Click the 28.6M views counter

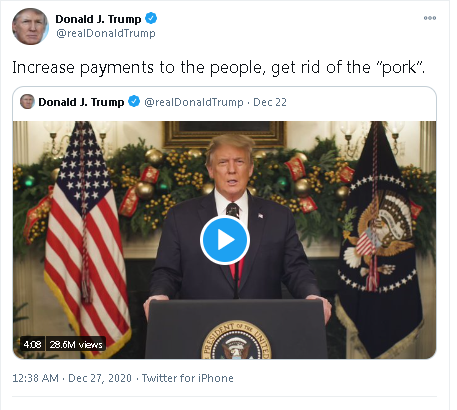tap(76, 344)
